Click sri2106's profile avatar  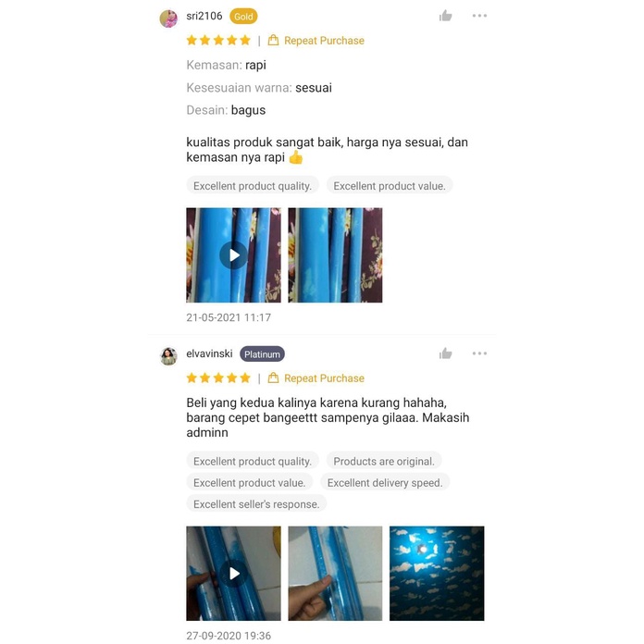(x=168, y=19)
